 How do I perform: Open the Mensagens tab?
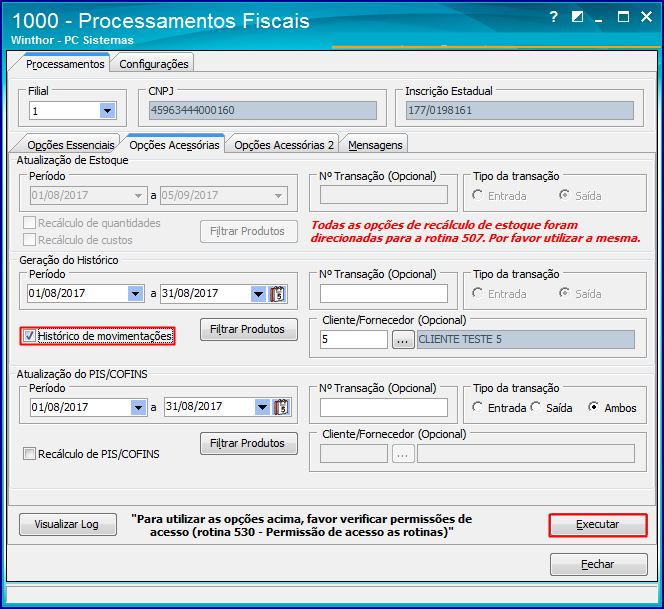click(375, 145)
